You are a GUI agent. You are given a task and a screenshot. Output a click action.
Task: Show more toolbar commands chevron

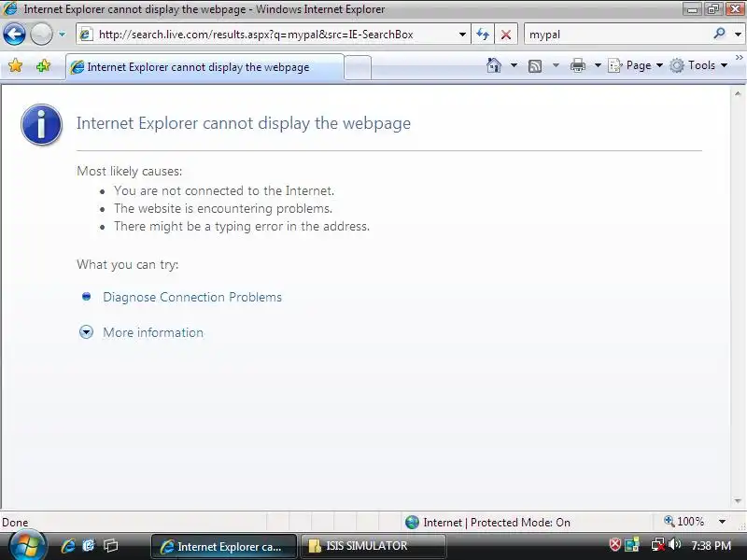(739, 58)
